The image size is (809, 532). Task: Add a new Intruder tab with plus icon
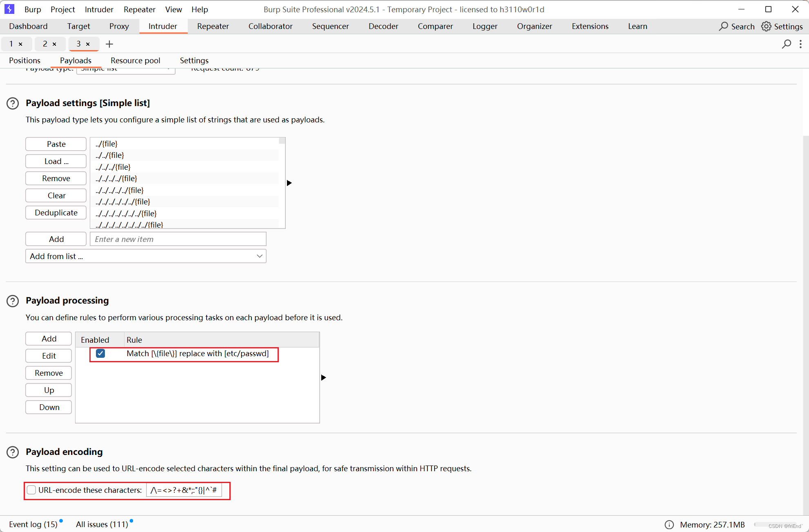click(x=109, y=44)
